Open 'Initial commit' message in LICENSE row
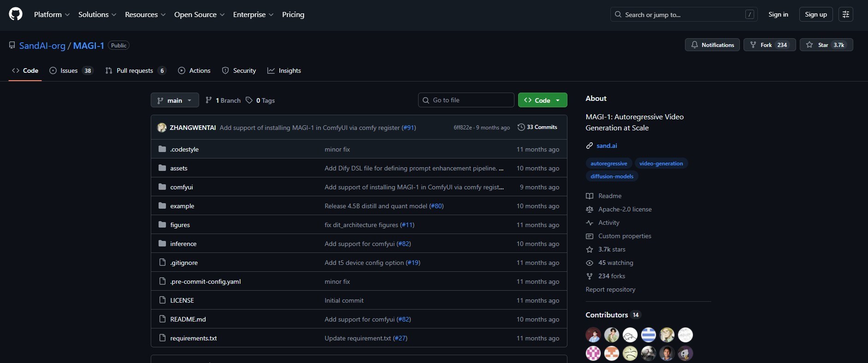The height and width of the screenshot is (363, 868). pos(344,300)
